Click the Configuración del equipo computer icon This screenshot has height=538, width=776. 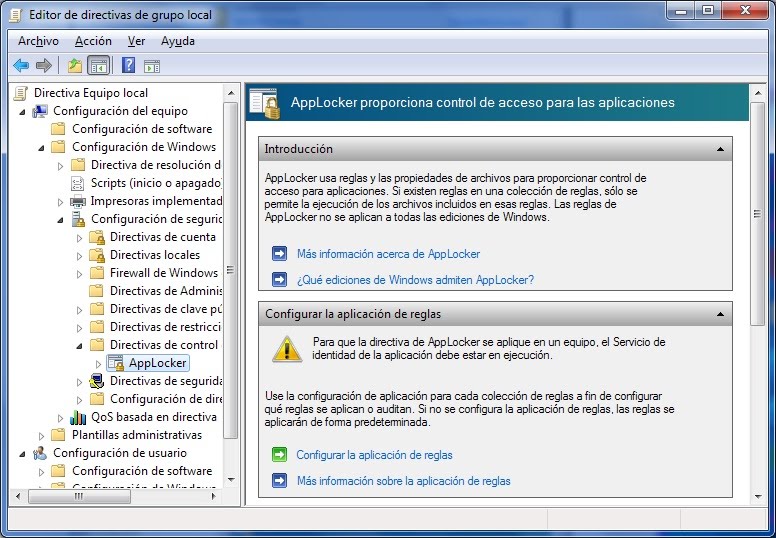(40, 111)
